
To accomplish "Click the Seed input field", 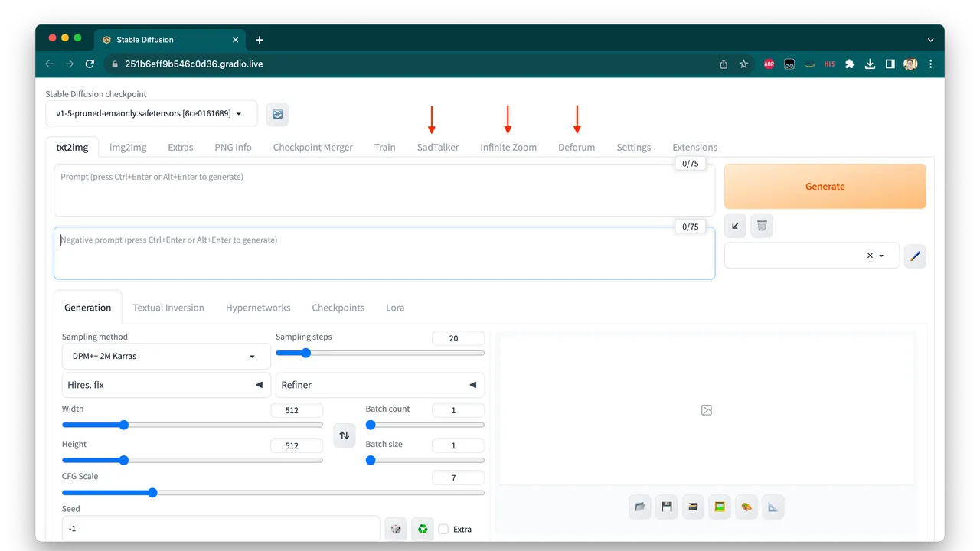I will [220, 529].
